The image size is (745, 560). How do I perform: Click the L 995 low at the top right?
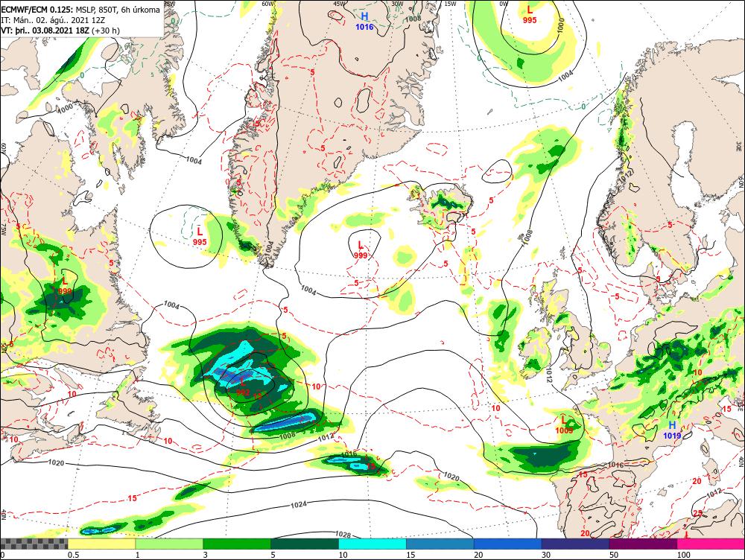pos(530,15)
